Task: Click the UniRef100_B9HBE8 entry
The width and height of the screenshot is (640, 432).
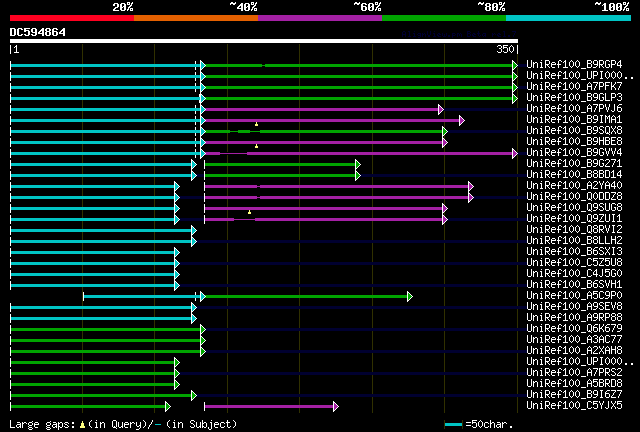Action: 574,141
